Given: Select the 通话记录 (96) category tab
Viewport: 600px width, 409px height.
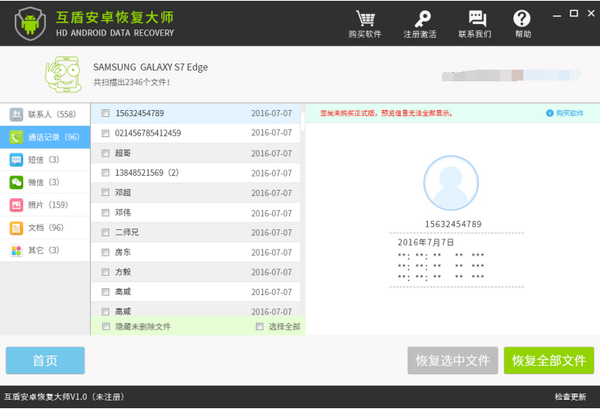Looking at the screenshot, I should point(45,137).
